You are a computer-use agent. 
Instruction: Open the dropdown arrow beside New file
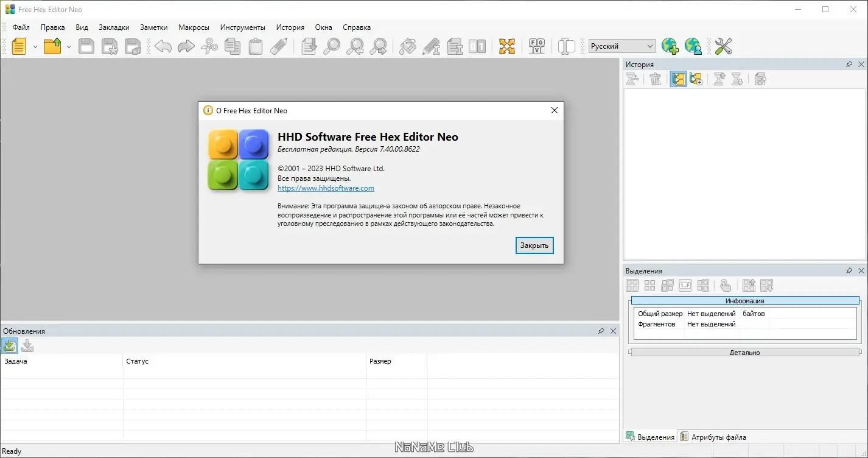coord(35,47)
